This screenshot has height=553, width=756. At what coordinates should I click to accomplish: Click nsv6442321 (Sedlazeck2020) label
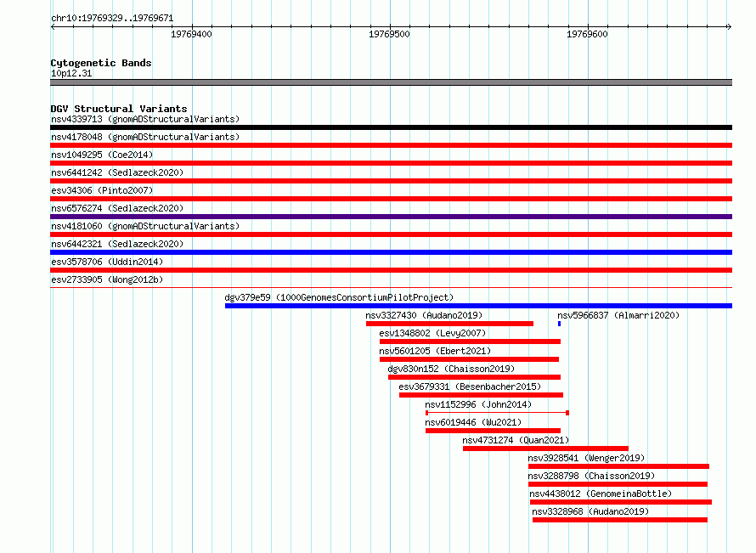point(117,244)
